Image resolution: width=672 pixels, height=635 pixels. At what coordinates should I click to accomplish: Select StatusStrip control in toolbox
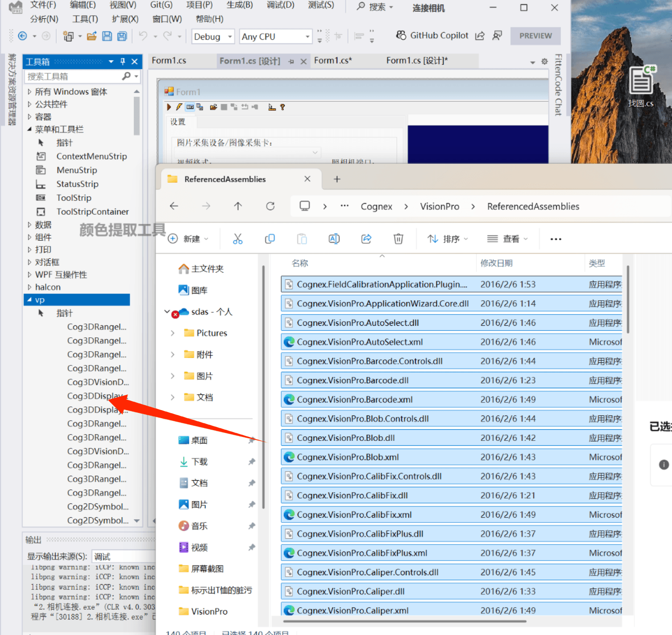[77, 184]
